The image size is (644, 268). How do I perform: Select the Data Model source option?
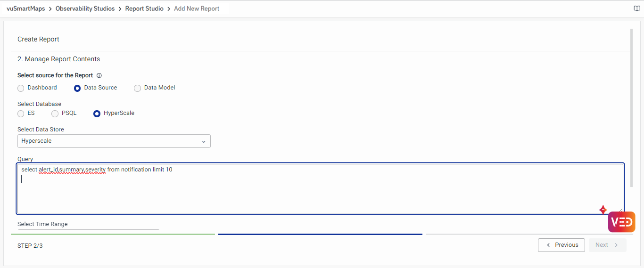(x=138, y=88)
